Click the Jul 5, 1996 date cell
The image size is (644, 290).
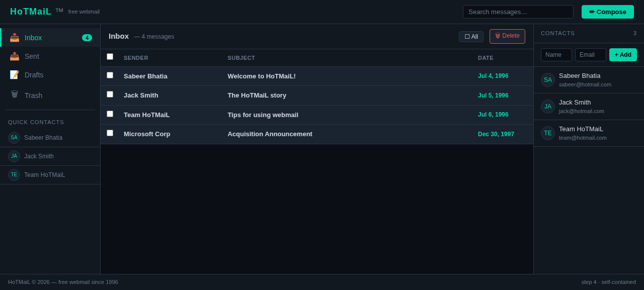[x=493, y=95]
